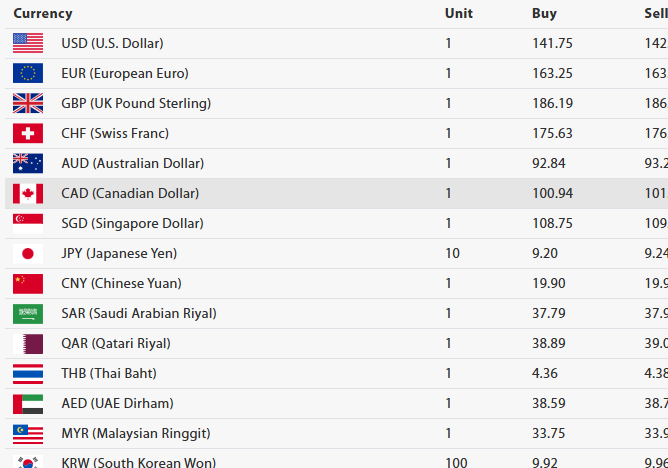Click the AED (UAE Dirham) label
Viewport: 668px width, 468px height.
117,403
